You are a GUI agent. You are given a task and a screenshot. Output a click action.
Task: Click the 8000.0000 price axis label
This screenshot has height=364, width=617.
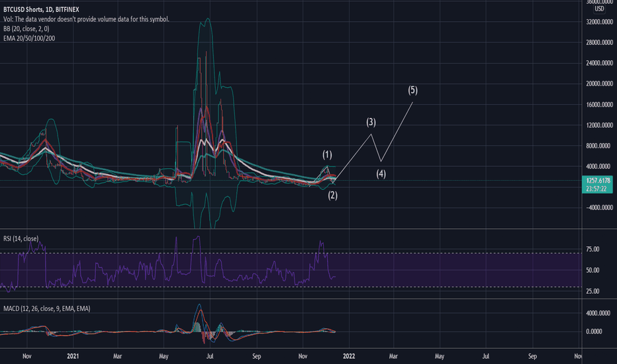[598, 146]
